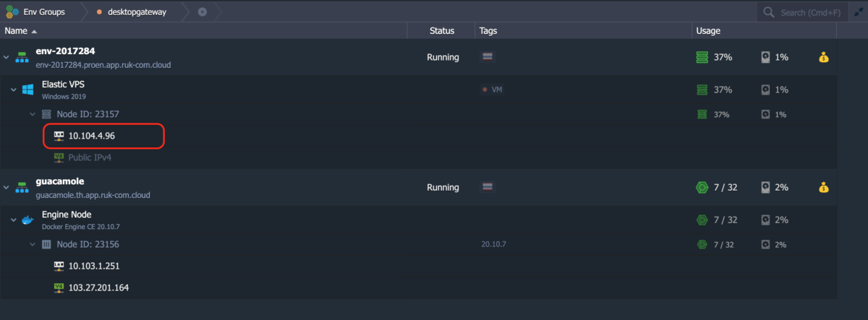Collapse the Elastic VPS layer

13,90
